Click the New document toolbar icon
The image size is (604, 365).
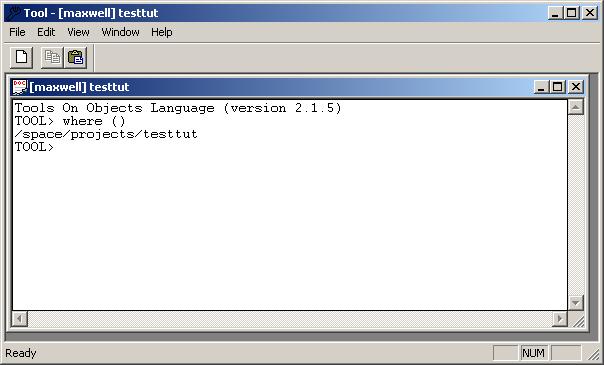(x=21, y=57)
